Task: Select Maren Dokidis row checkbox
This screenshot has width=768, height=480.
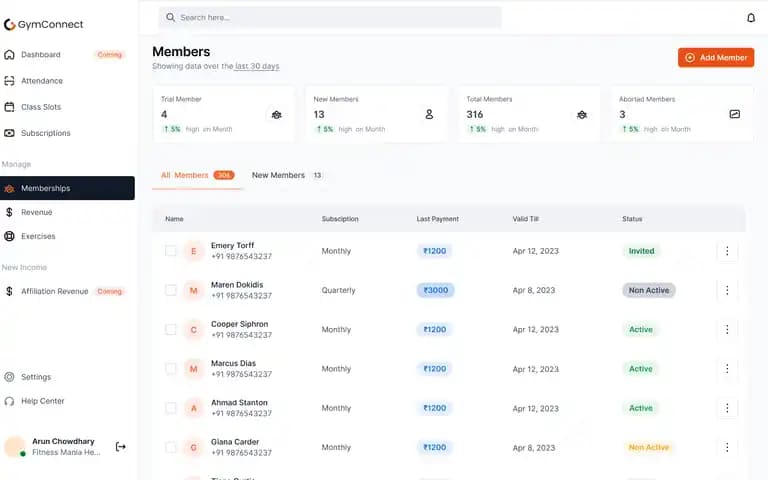Action: [170, 290]
